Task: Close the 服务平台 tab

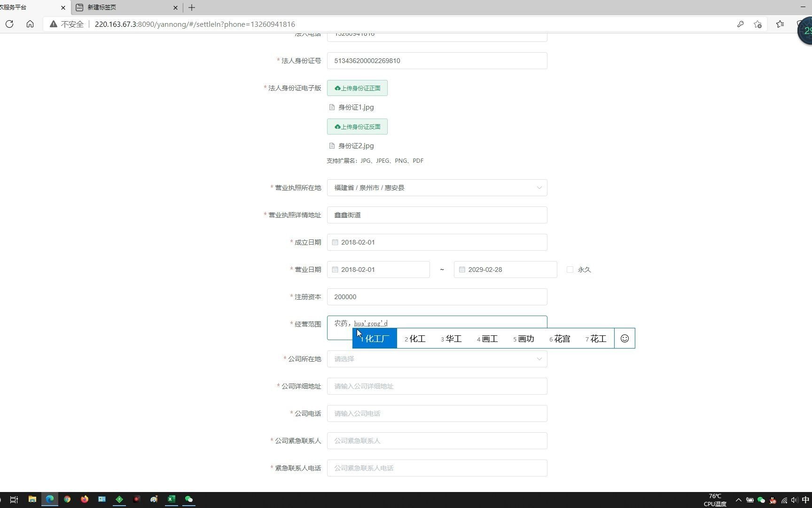Action: tap(63, 8)
